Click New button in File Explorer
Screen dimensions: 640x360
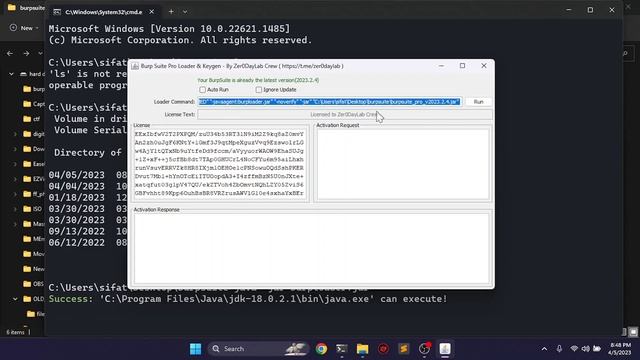pyautogui.click(x=24, y=28)
